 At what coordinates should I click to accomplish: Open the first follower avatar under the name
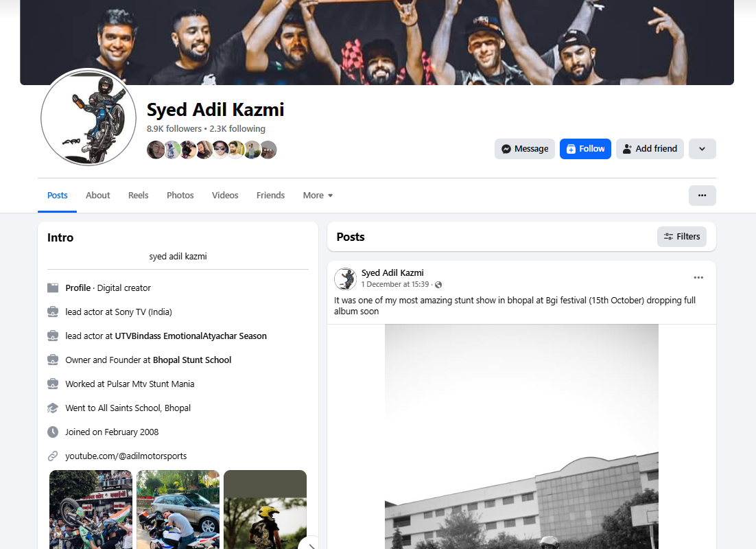[155, 150]
